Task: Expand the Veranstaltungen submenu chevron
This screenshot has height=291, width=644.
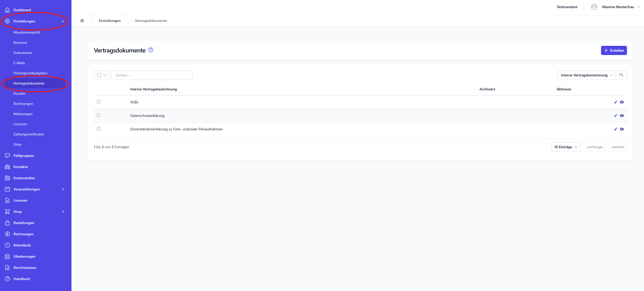Action: click(x=63, y=189)
